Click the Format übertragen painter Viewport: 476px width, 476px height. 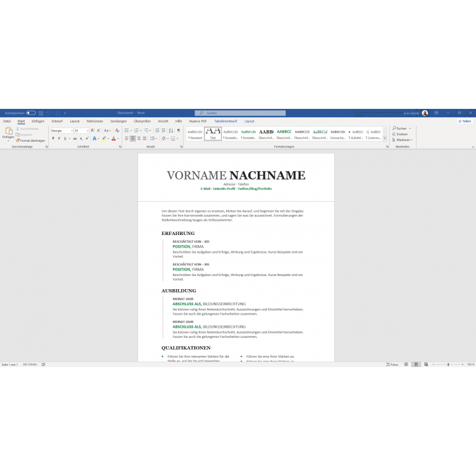pos(31,140)
